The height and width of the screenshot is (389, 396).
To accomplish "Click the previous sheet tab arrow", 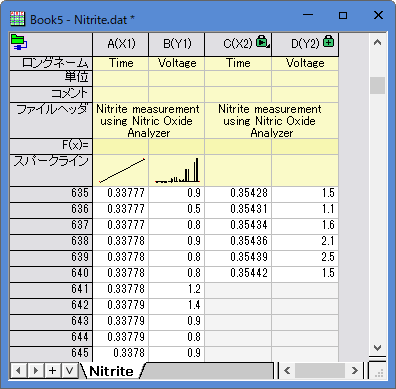I will [x=19, y=371].
